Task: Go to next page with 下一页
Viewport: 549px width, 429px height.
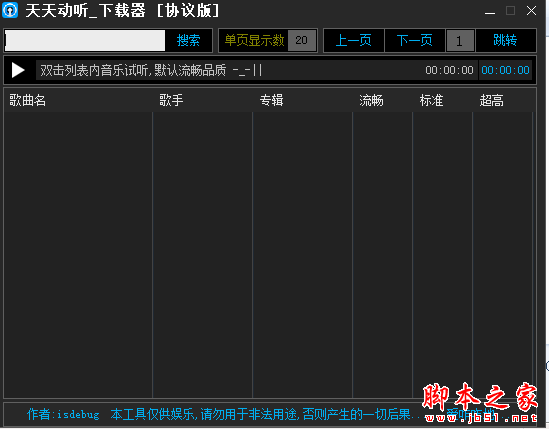Action: pyautogui.click(x=415, y=40)
